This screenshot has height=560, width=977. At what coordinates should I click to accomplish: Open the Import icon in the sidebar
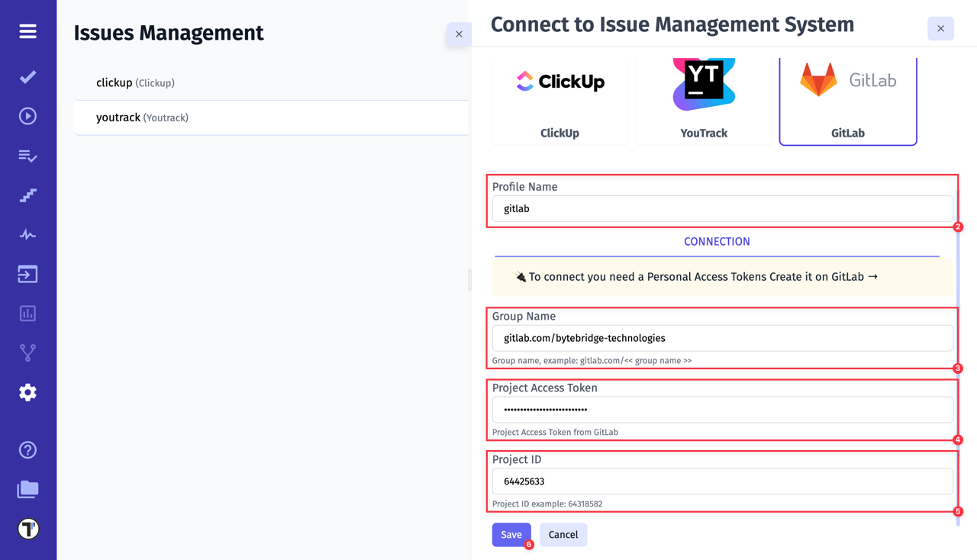(27, 274)
